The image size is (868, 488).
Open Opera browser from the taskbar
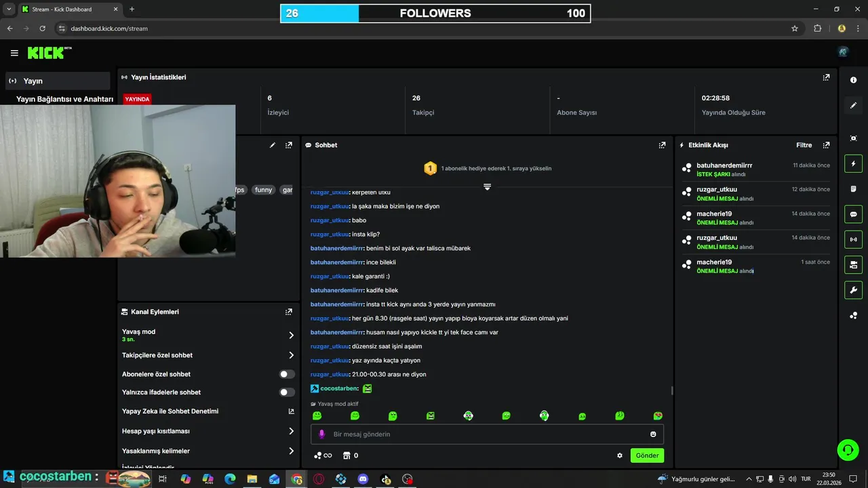coord(318,479)
